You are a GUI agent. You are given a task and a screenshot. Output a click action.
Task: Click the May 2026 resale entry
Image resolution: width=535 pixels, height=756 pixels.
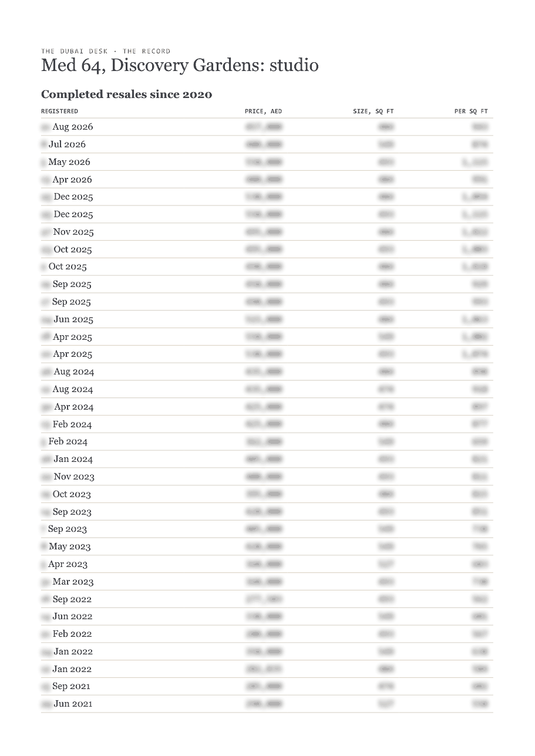267,162
